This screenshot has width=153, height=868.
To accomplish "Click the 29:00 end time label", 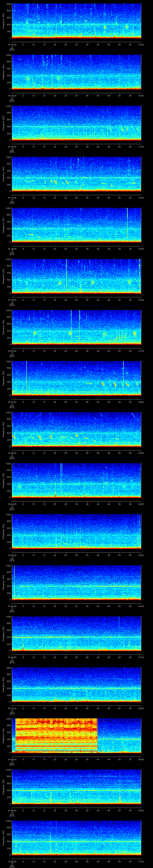I will tap(141, 760).
